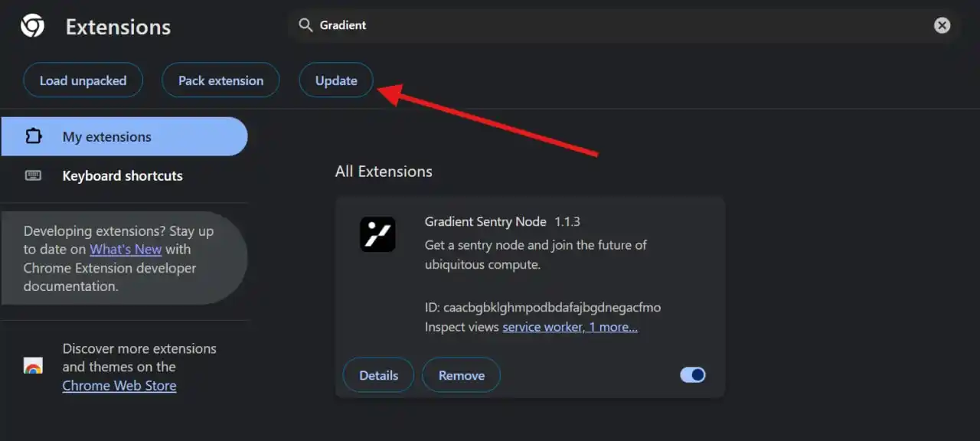The image size is (980, 441).
Task: Click the magnifier icon in search bar
Action: [305, 25]
